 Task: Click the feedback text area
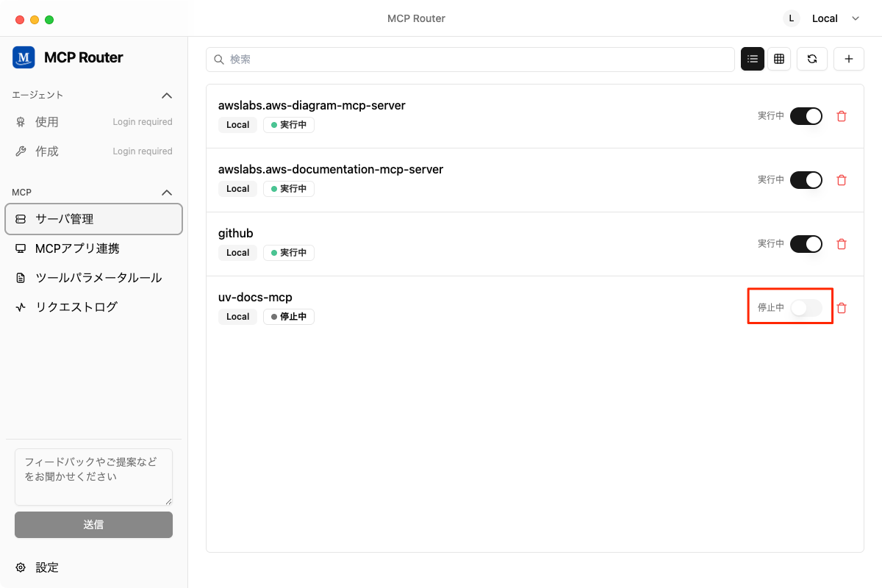point(93,477)
